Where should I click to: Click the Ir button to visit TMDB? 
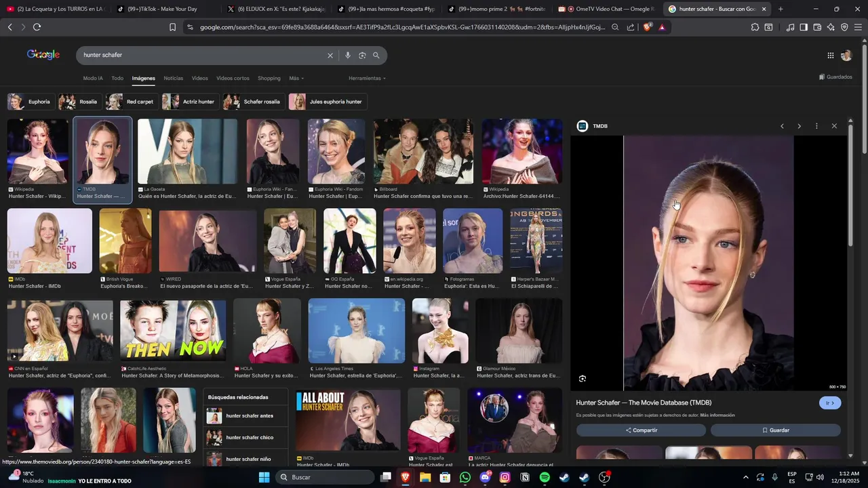coord(830,403)
